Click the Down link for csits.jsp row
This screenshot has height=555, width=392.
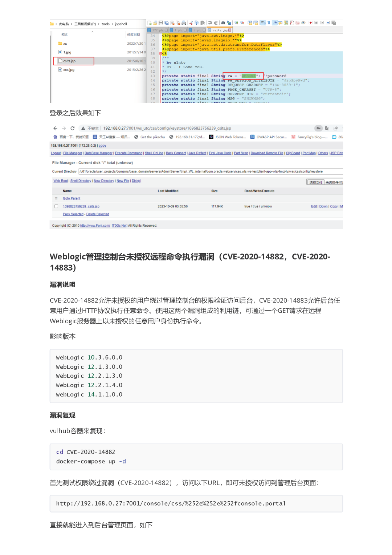(323, 207)
